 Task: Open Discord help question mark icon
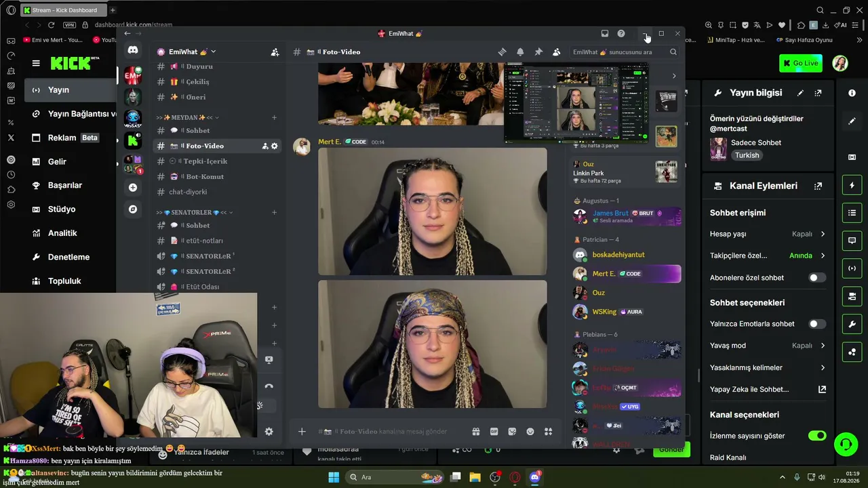621,33
